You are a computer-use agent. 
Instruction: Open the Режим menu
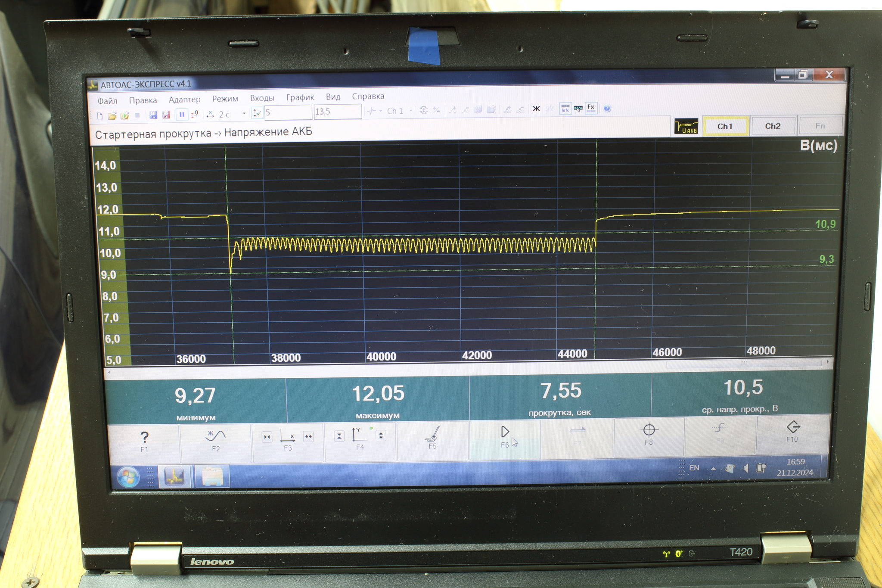click(225, 99)
